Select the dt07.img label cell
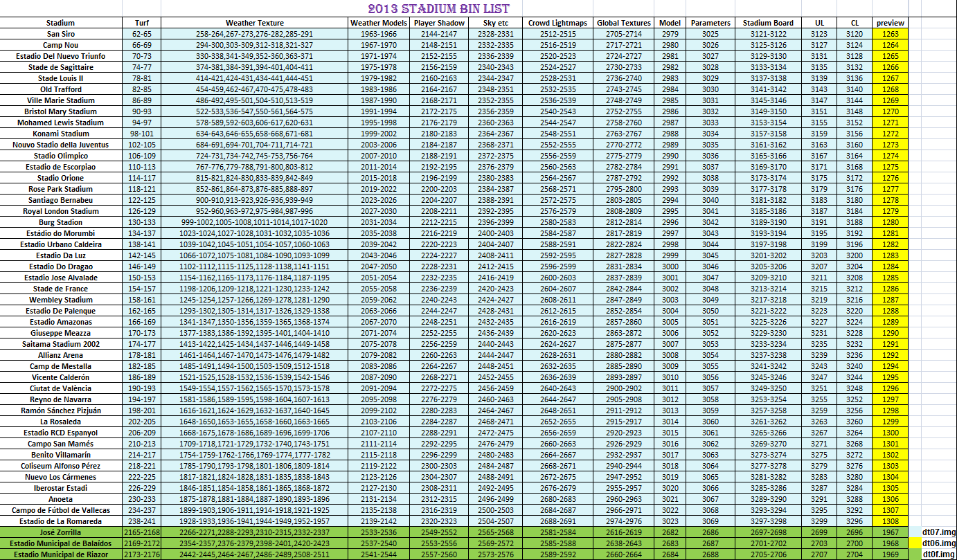This screenshot has height=560, width=957. pyautogui.click(x=938, y=532)
